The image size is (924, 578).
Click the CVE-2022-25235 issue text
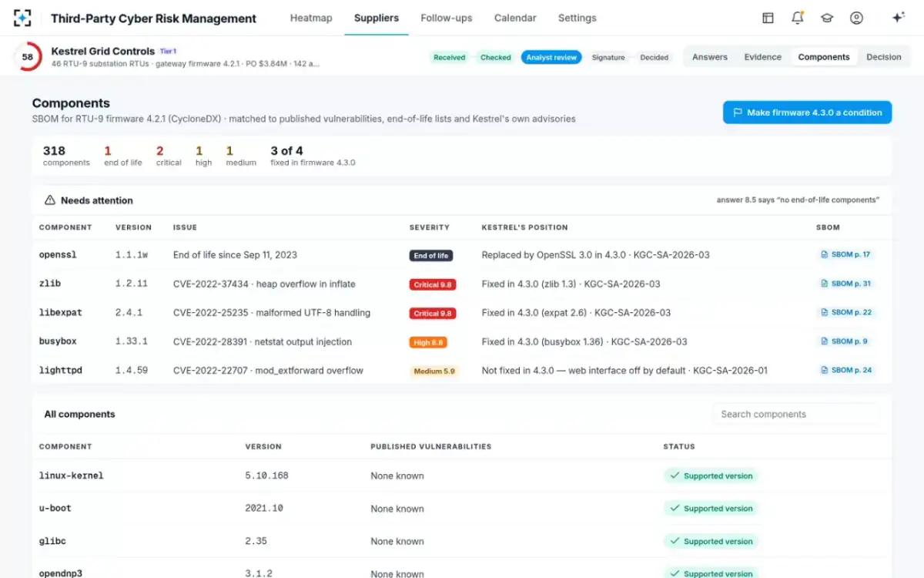(272, 313)
